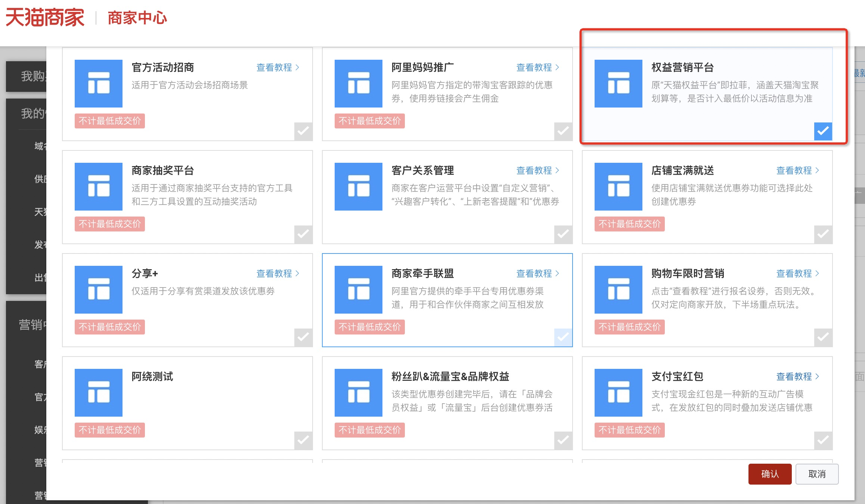Click the 支付宝红包 card icon
Viewport: 865px width, 504px height.
pos(618,393)
